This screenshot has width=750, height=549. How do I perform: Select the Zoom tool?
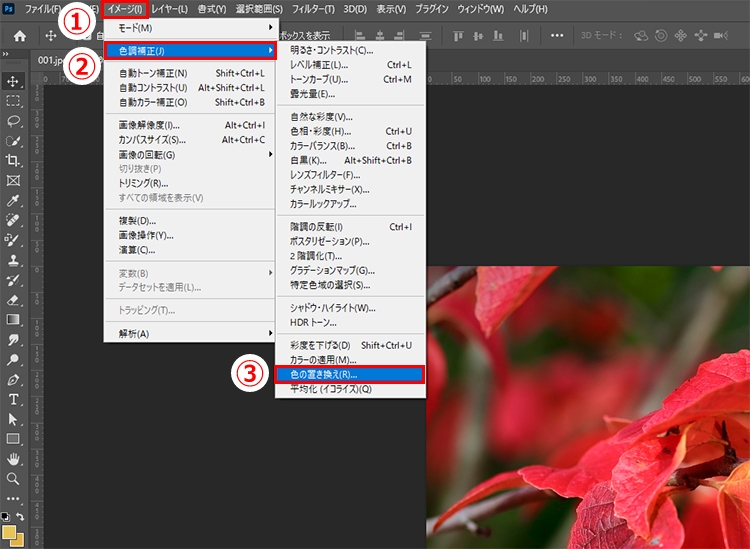pyautogui.click(x=13, y=479)
